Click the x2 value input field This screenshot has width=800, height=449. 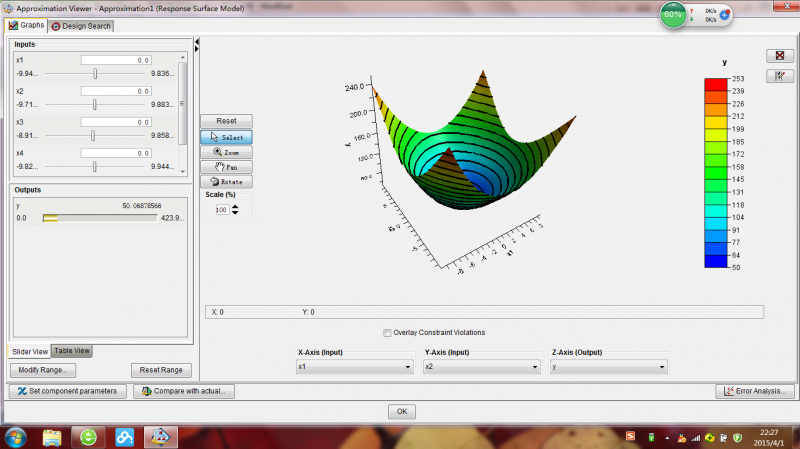(116, 91)
